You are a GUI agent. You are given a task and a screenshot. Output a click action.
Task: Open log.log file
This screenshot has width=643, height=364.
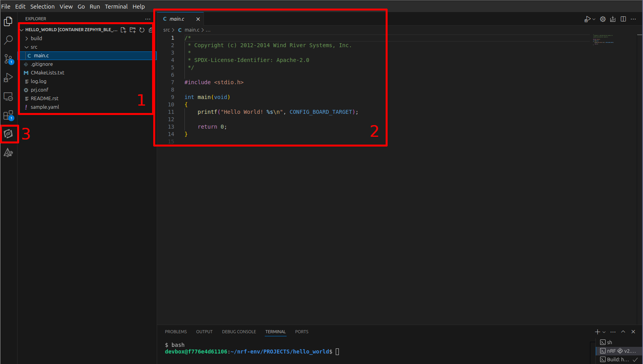click(87, 81)
